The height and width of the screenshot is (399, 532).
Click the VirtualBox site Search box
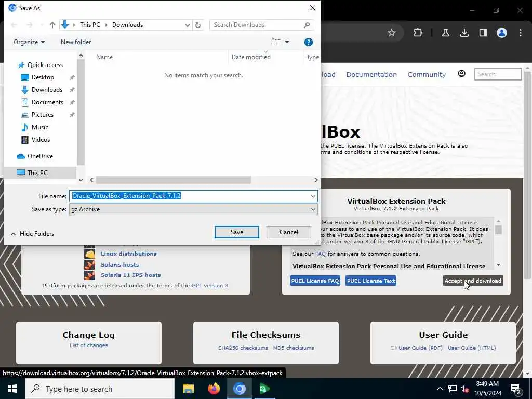[x=497, y=74]
